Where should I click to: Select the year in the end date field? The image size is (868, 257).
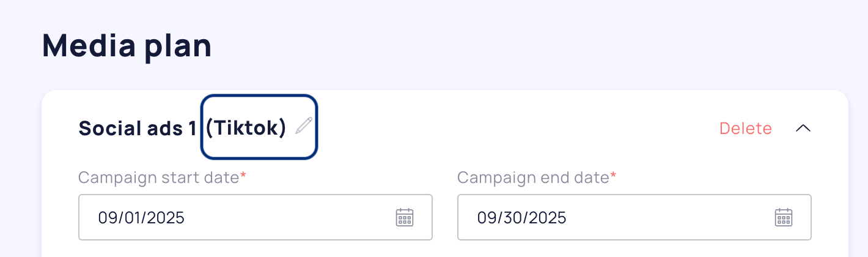pos(545,218)
